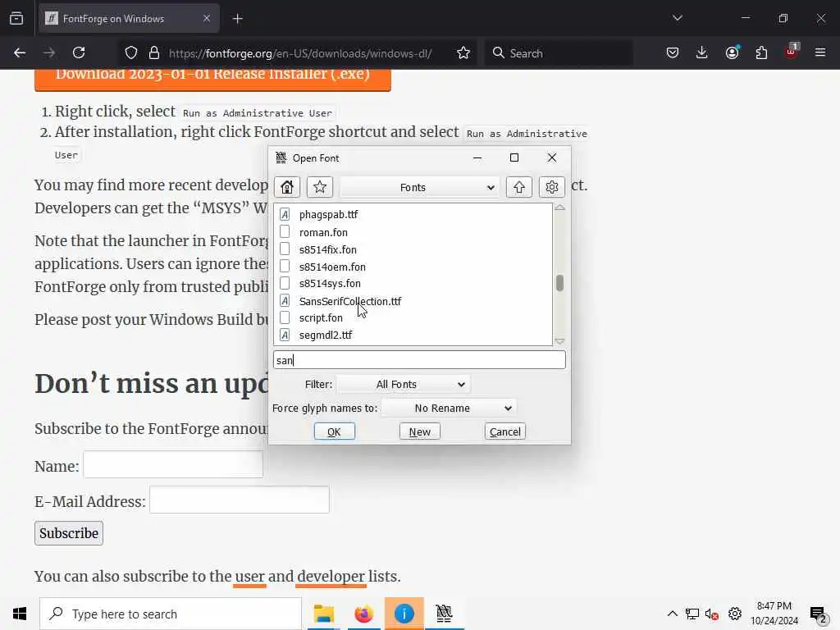
Task: Open Save to Pocket icon
Action: coord(673,52)
